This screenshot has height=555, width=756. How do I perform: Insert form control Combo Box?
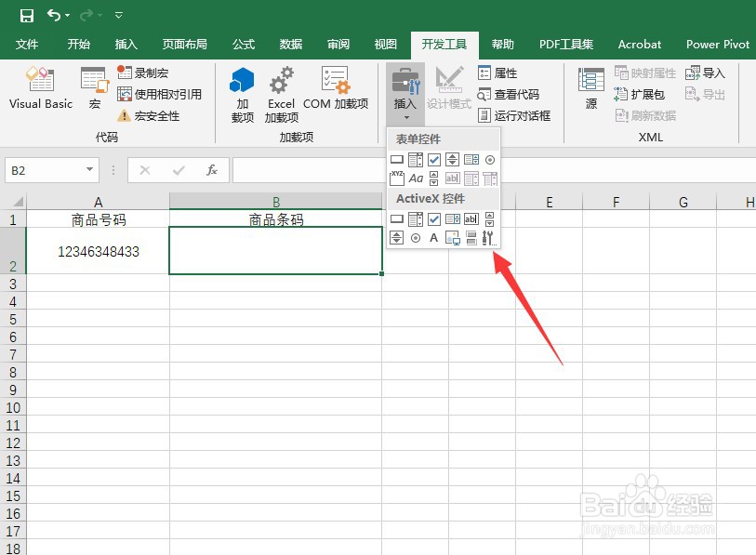pos(415,160)
